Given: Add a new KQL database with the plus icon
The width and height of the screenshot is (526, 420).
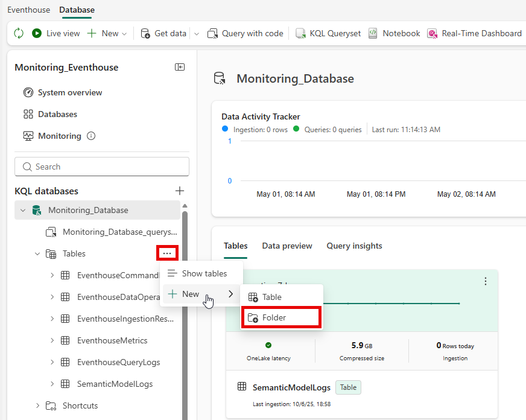Looking at the screenshot, I should coord(180,191).
